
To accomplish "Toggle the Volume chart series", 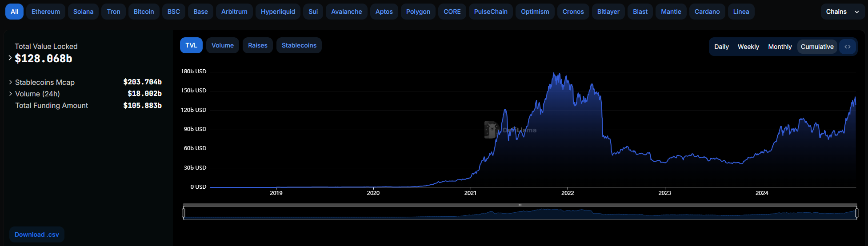I will [x=223, y=45].
